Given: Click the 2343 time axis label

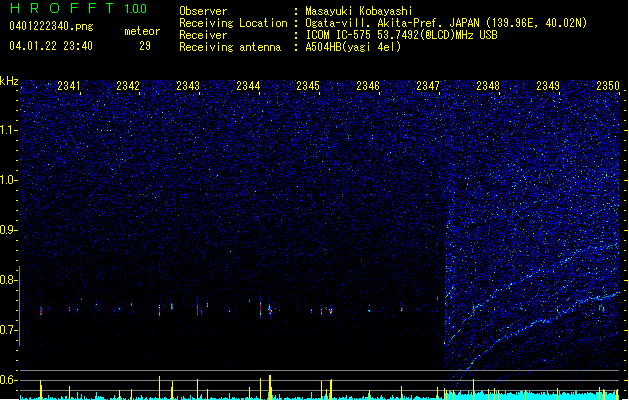Looking at the screenshot, I should (x=188, y=86).
